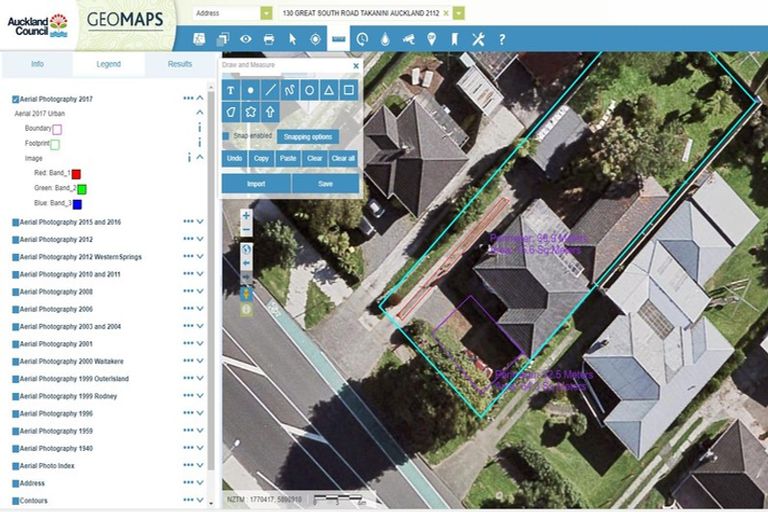Open the help question mark icon

[x=501, y=39]
